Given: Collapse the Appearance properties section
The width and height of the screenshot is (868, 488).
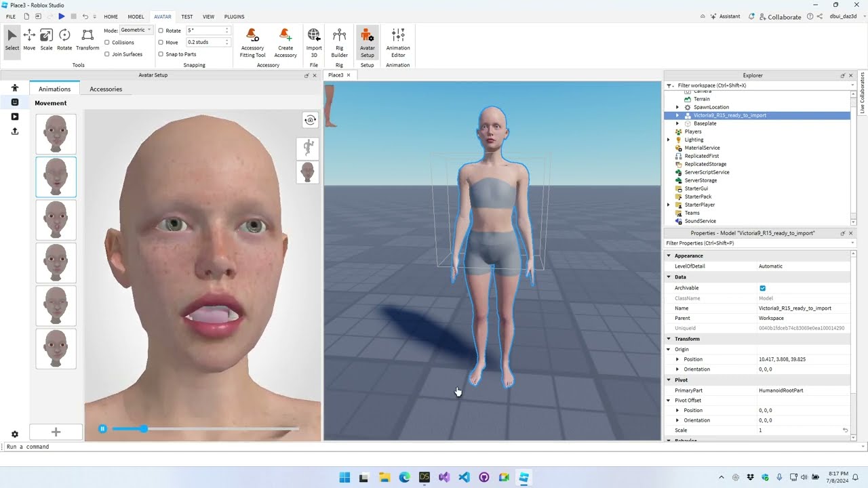Looking at the screenshot, I should (669, 256).
